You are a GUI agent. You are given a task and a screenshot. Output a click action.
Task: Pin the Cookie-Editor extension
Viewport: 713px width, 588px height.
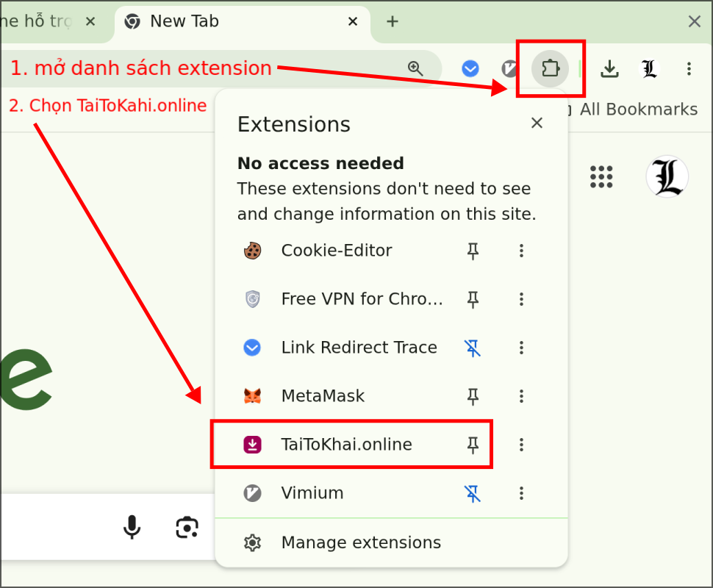[x=473, y=251]
